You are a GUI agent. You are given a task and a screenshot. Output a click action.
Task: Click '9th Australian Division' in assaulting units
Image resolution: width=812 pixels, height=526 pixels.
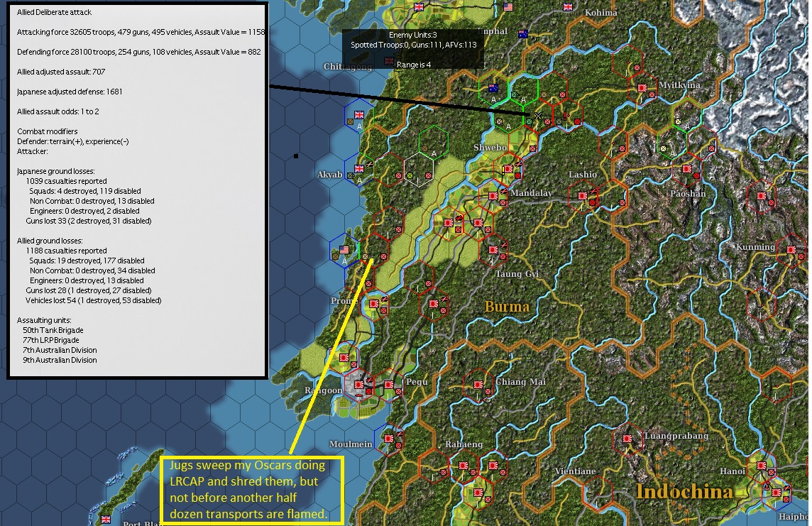[60, 360]
